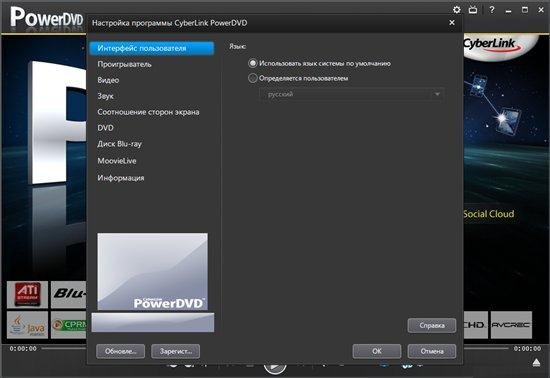Open the settings gear icon in title bar
Image resolution: width=550 pixels, height=378 pixels.
pos(457,9)
